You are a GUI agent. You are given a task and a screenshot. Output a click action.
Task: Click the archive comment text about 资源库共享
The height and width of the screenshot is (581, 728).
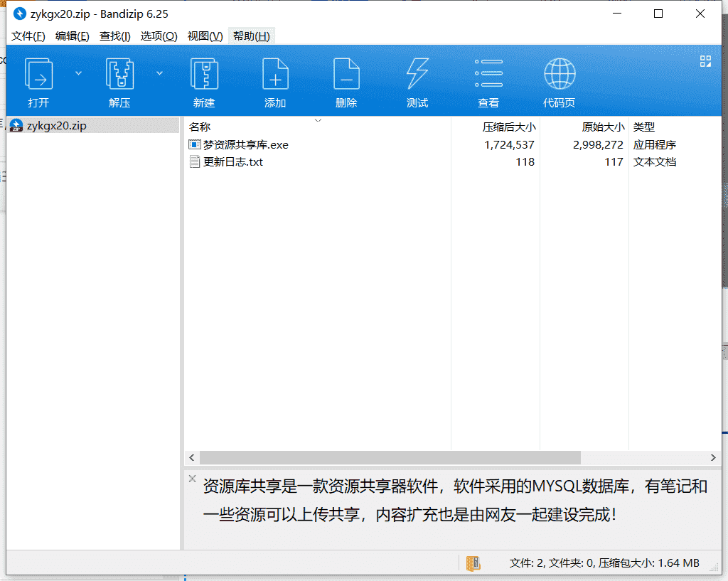point(455,501)
